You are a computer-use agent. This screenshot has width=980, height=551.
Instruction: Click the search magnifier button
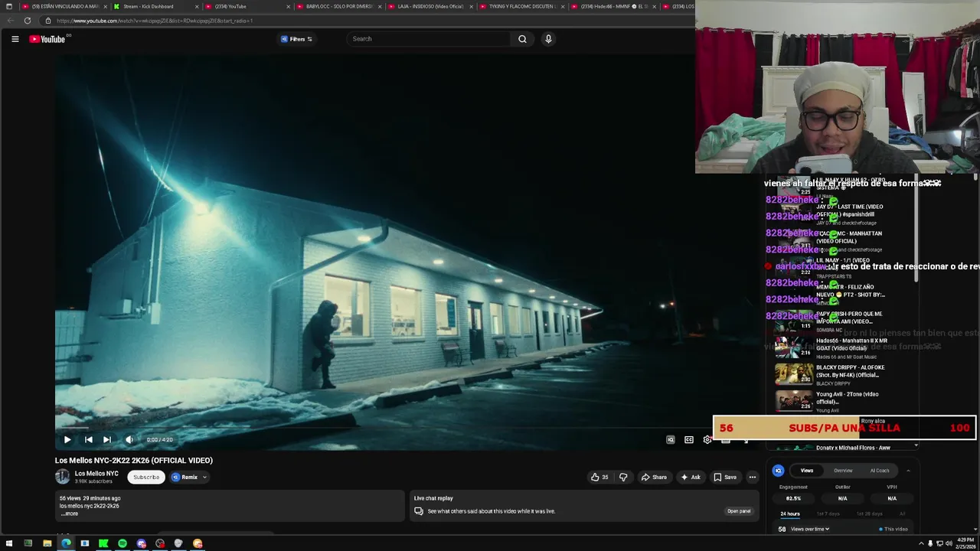[x=522, y=39]
